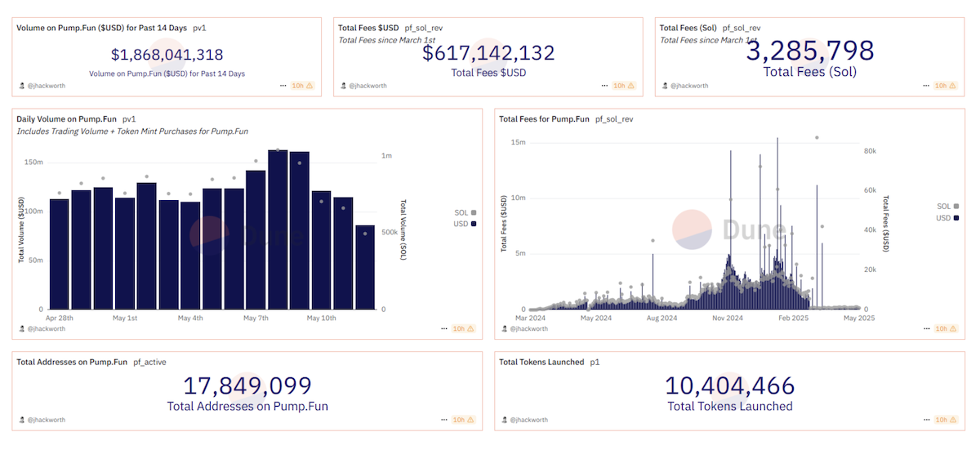This screenshot has width=980, height=450.
Task: Click '80k' label on Total Fees right axis
Action: click(869, 150)
